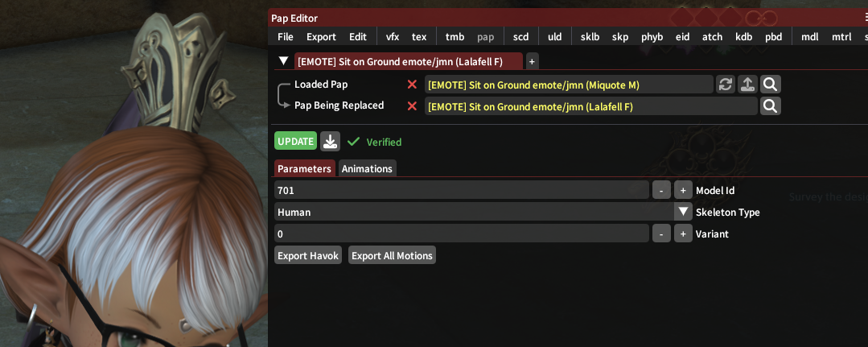Decrease Variant with minus button
868x347 pixels.
click(661, 234)
